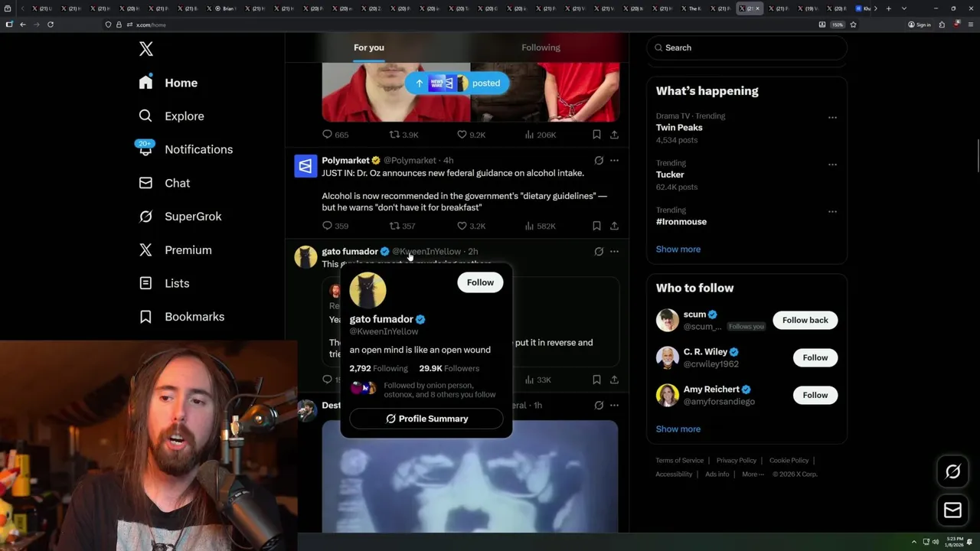980x551 pixels.
Task: Share the Polymarket post
Action: click(x=614, y=226)
